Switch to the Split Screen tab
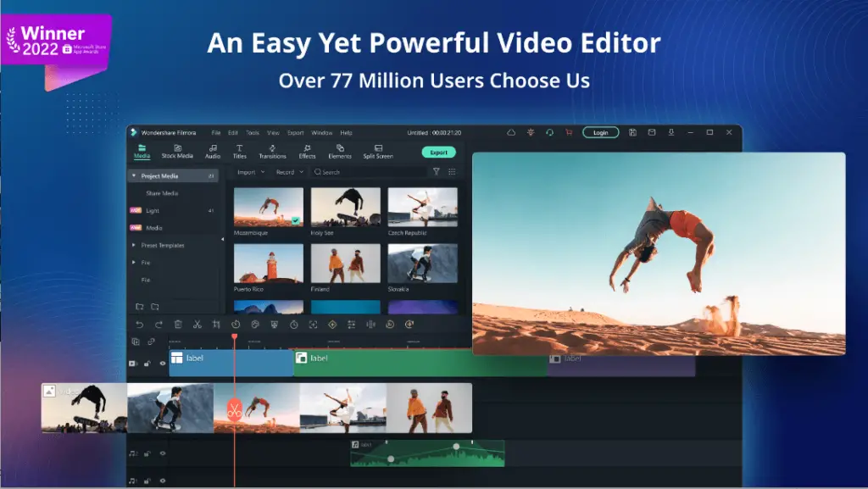This screenshot has height=489, width=868. tap(378, 152)
